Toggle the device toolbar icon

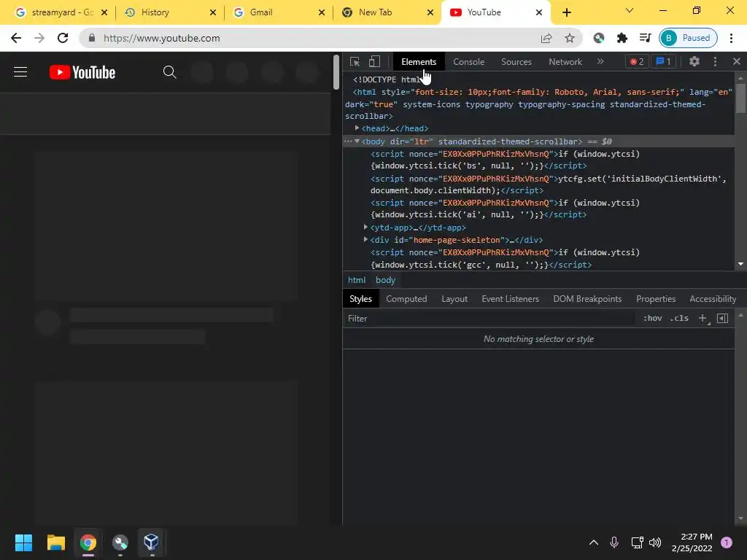374,61
